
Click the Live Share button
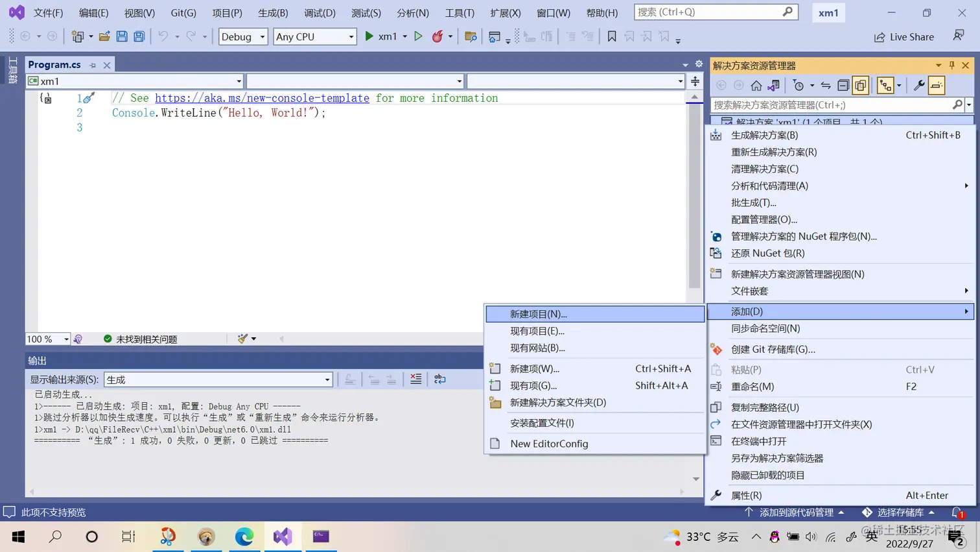pos(904,37)
